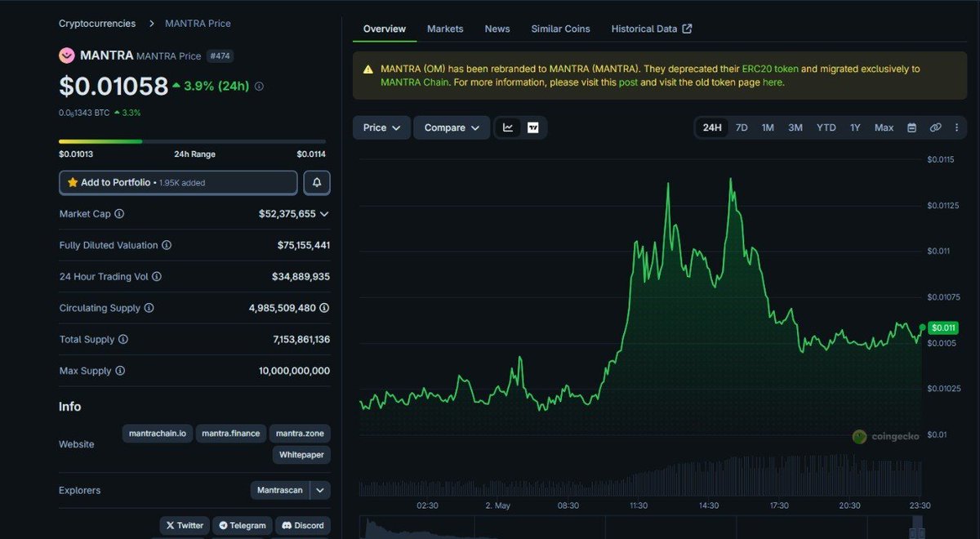Click the green $0.011 current price marker
The image size is (980, 539).
click(x=943, y=327)
